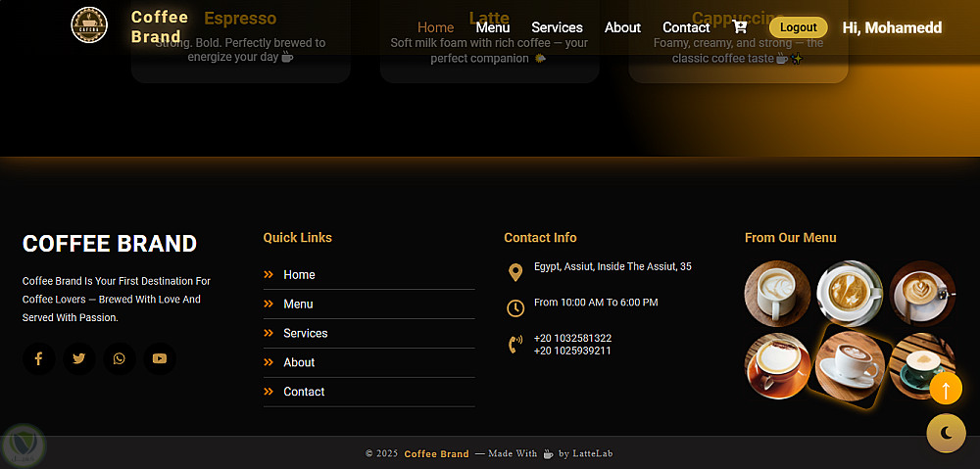This screenshot has height=469, width=980.
Task: Open the bottom-left orange cup thumbnail
Action: click(777, 366)
